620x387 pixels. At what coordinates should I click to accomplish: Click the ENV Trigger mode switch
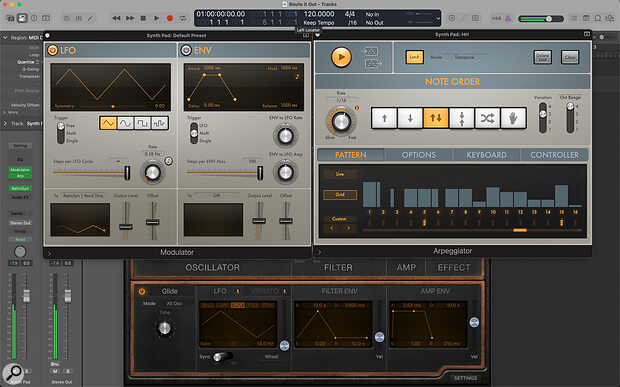coord(194,133)
